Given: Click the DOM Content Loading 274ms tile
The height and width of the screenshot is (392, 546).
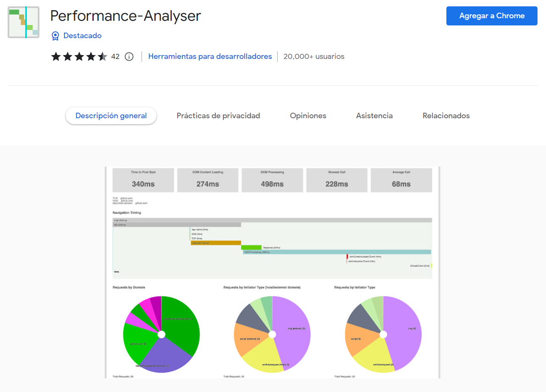Looking at the screenshot, I should click(x=208, y=180).
